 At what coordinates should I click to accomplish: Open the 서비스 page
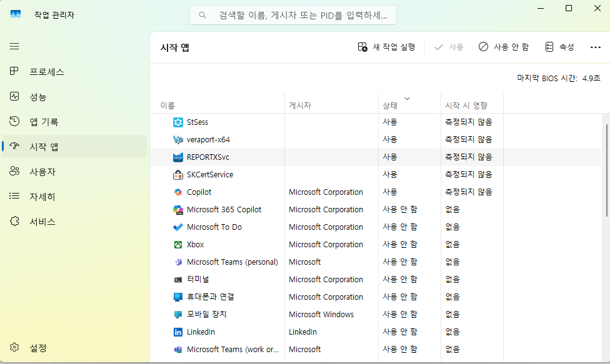point(74,222)
